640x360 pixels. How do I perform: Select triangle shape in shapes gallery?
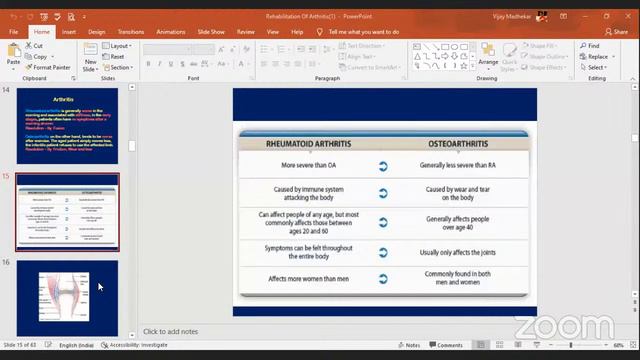point(417,56)
